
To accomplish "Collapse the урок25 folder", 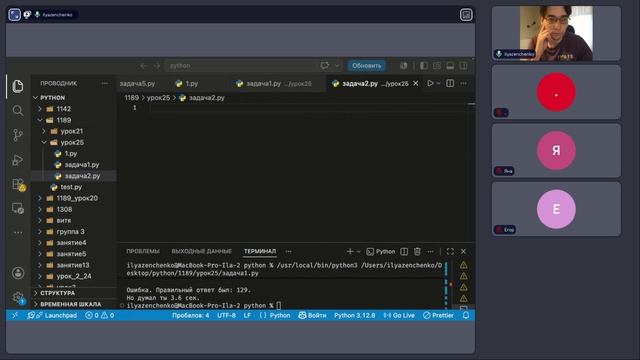I will coord(72,142).
